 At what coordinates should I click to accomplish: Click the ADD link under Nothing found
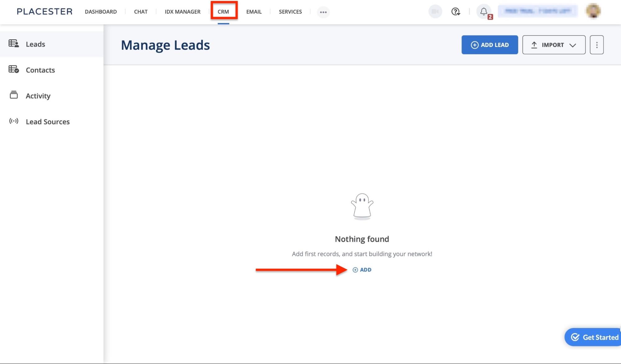click(x=362, y=270)
